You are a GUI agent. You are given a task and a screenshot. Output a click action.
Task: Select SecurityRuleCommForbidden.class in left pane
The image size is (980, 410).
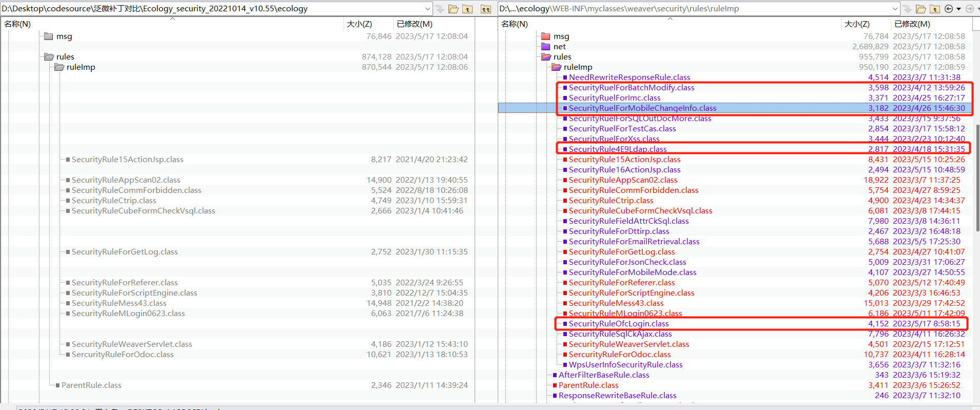[136, 190]
